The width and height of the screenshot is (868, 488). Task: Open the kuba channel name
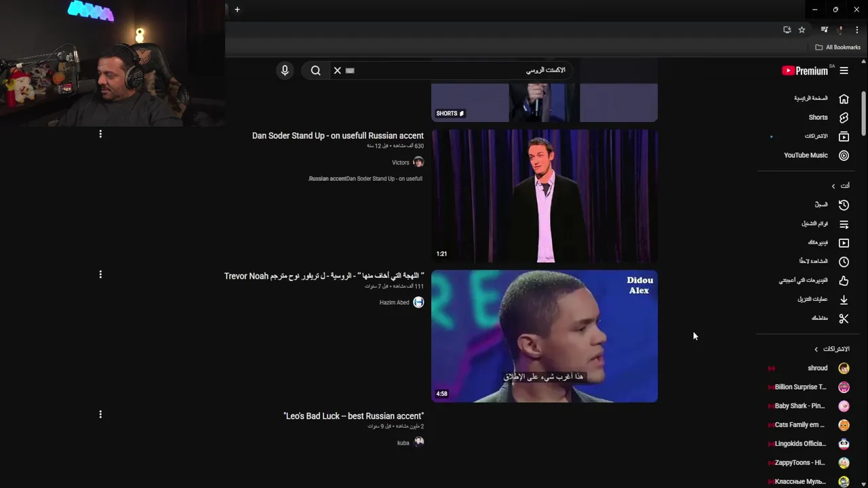tap(403, 443)
